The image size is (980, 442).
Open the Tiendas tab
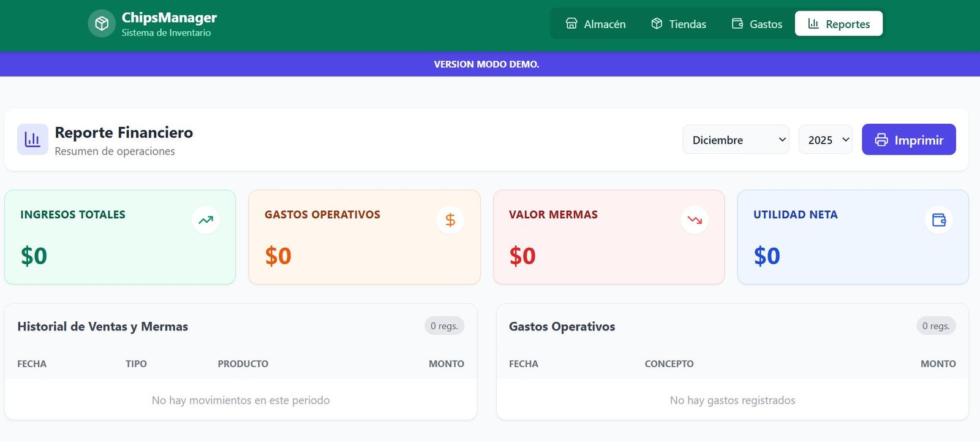[x=678, y=24]
